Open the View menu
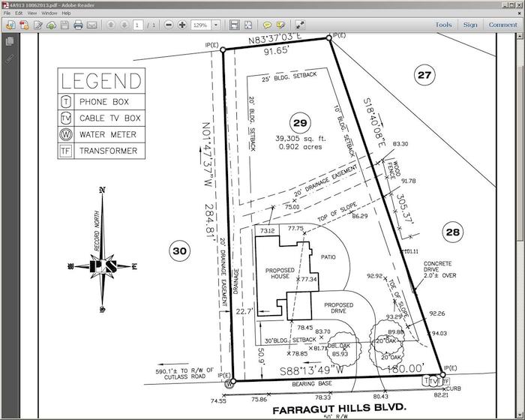The image size is (525, 420). (31, 13)
